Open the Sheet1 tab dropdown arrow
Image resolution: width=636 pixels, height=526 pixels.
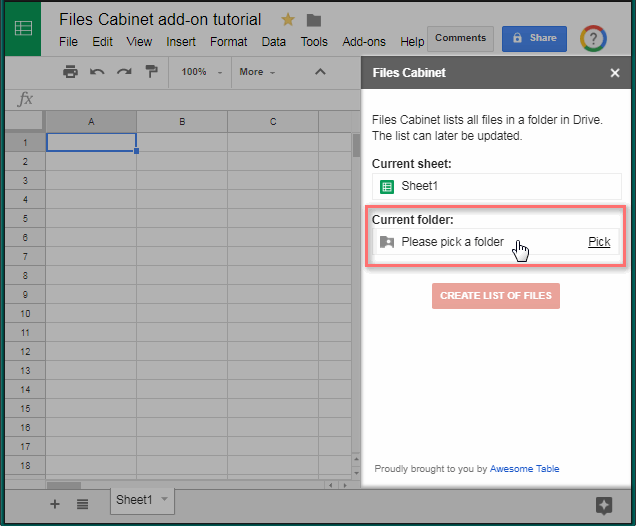pos(164,499)
